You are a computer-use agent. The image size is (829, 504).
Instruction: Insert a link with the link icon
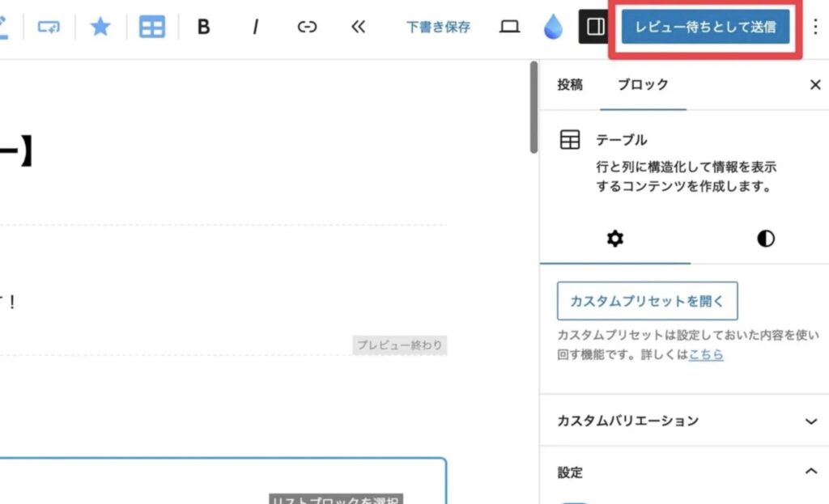pos(307,28)
